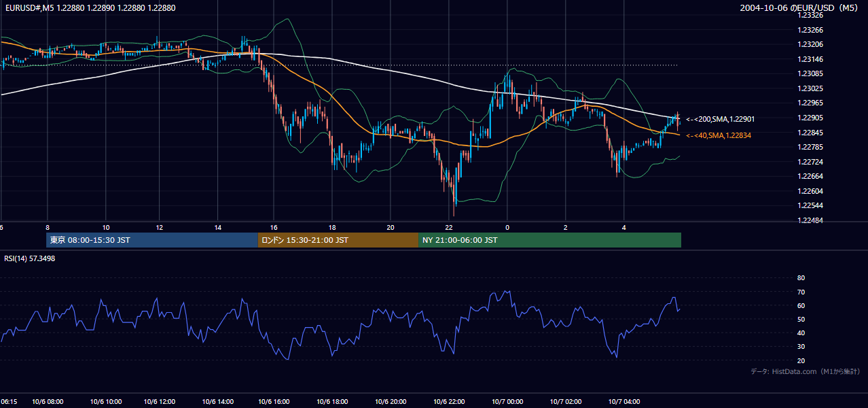The image size is (868, 408).
Task: Click hour label 18 under price chart
Action: [331, 227]
